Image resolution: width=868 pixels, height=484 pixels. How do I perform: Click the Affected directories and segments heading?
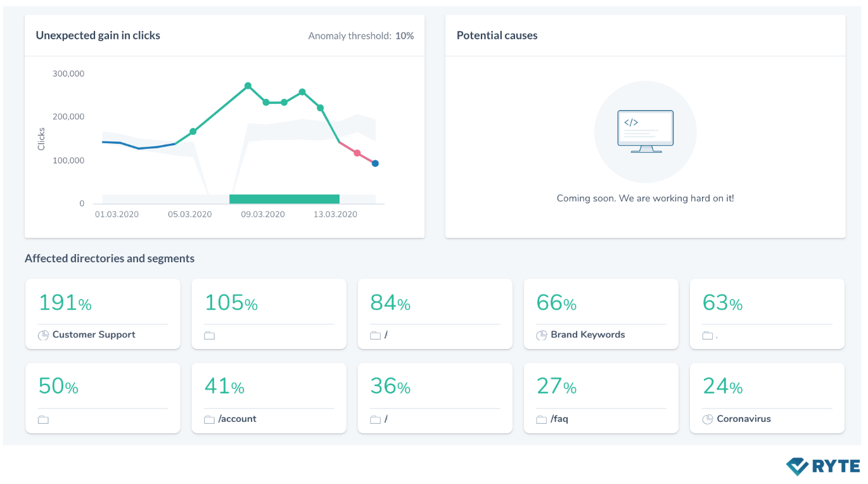pyautogui.click(x=110, y=258)
